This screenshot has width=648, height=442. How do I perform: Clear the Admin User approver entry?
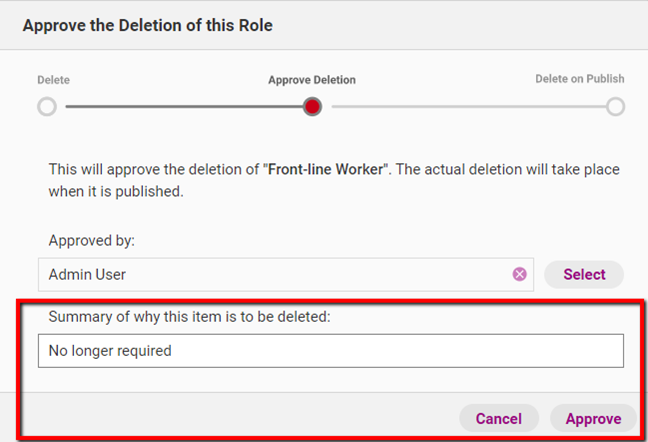point(520,274)
